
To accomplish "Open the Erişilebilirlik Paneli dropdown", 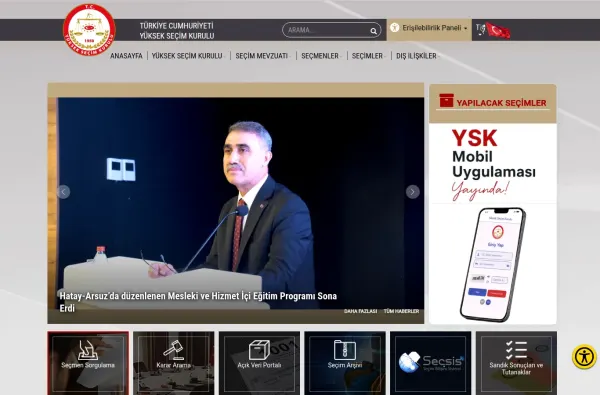I will point(429,28).
